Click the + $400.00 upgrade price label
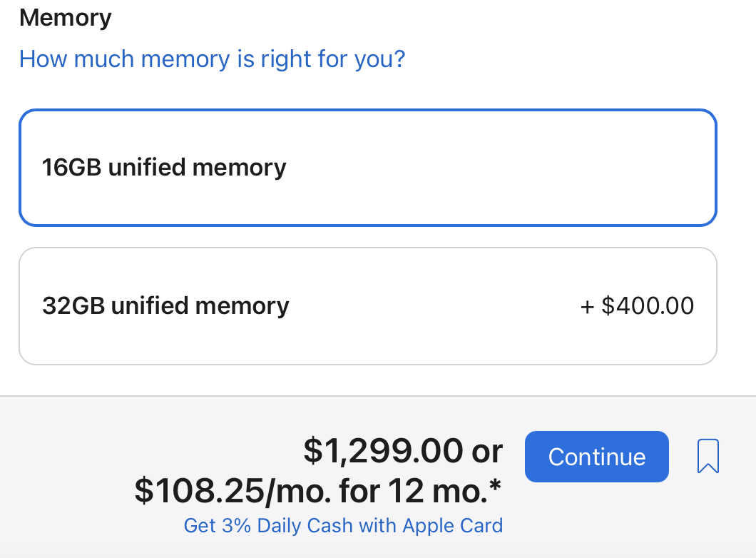 point(637,306)
